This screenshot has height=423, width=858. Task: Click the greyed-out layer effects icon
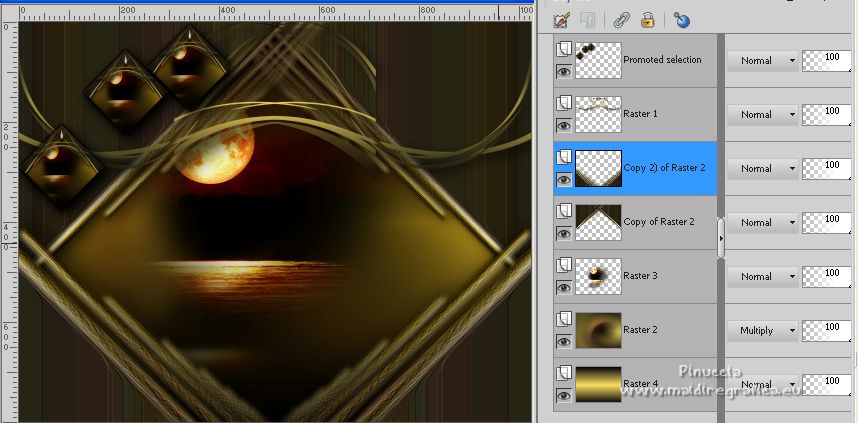588,21
